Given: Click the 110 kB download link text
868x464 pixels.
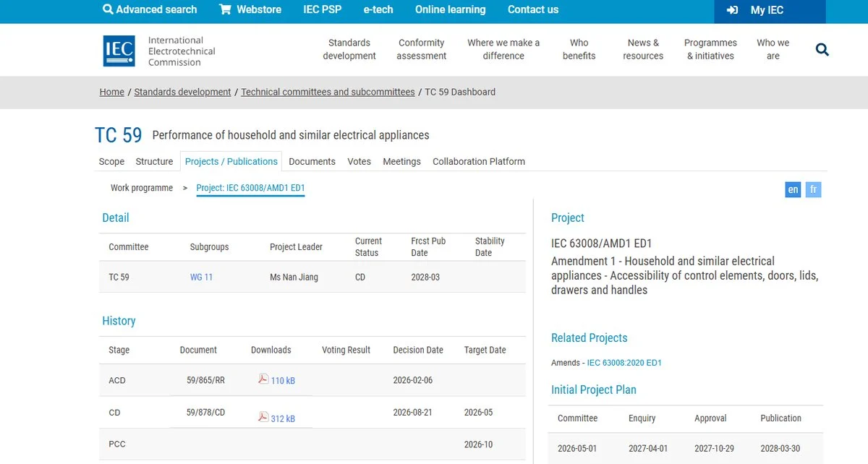Looking at the screenshot, I should tap(283, 381).
